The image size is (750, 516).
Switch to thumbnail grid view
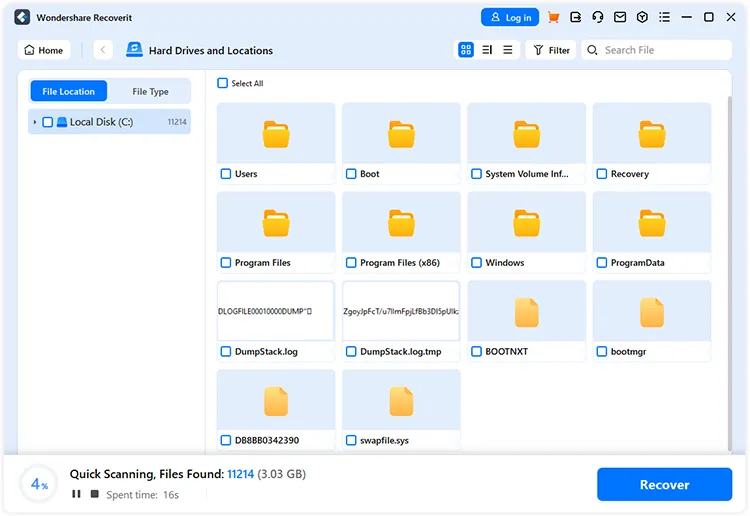point(465,50)
